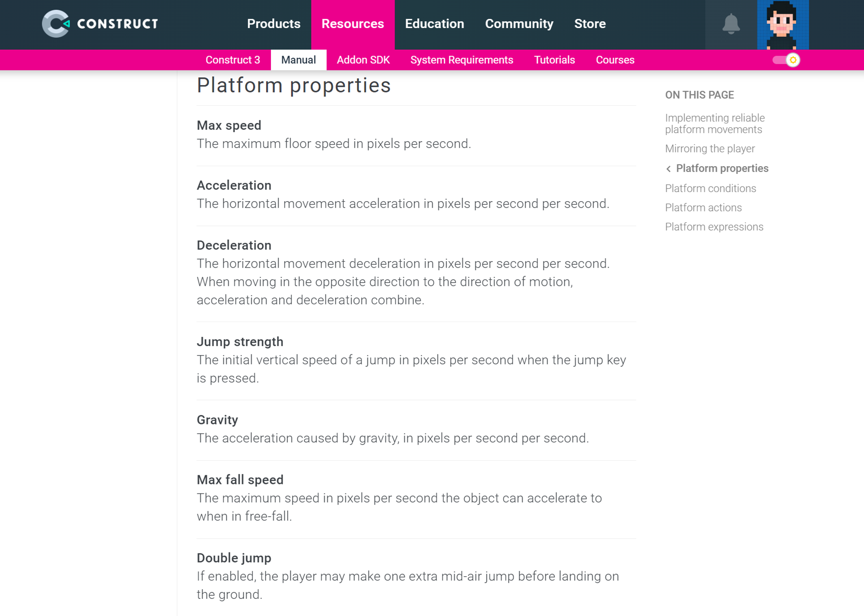Go to the Store page
This screenshot has width=864, height=616.
(590, 24)
